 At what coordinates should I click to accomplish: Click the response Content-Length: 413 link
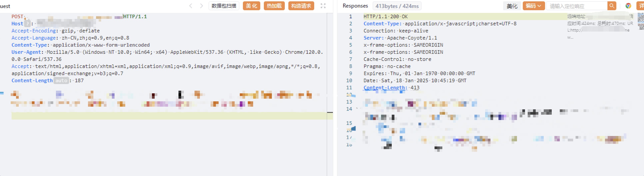(x=391, y=88)
